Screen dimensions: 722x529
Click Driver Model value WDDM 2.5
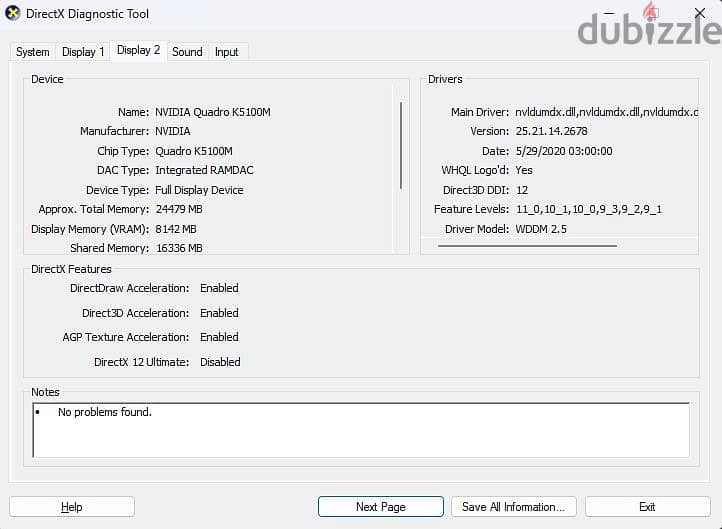(x=541, y=229)
